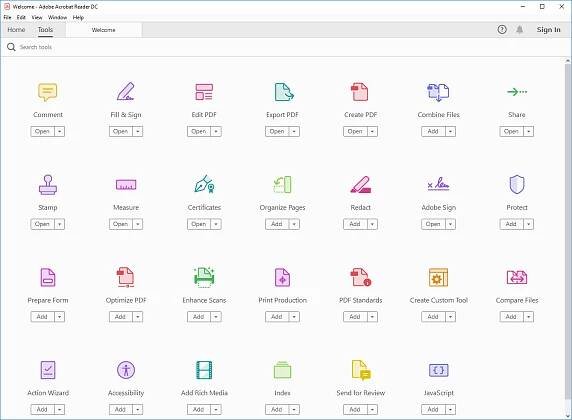Select the Fill & Sign pen icon

[x=126, y=92]
